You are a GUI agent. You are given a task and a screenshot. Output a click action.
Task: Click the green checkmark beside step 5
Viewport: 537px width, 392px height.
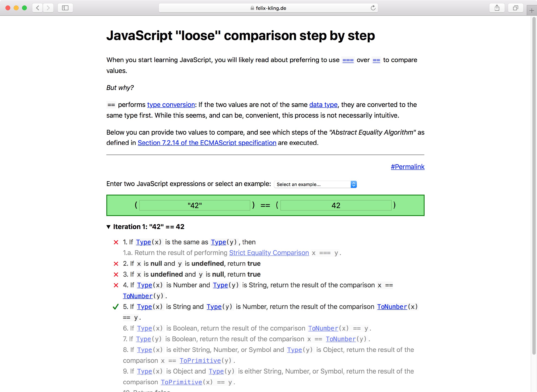click(116, 307)
